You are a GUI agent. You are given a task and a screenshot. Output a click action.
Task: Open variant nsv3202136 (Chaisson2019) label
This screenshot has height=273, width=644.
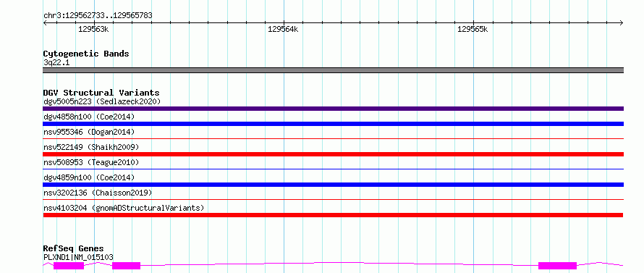[98, 193]
